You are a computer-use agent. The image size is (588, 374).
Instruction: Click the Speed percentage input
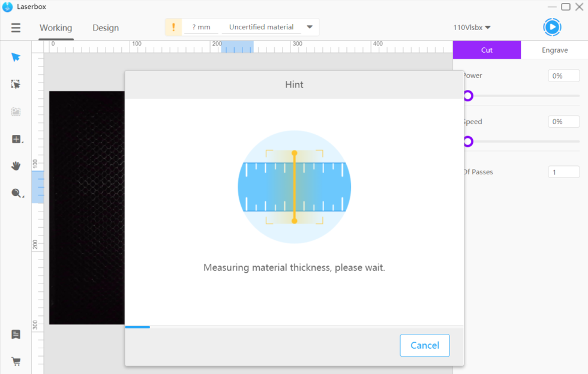[x=563, y=122]
